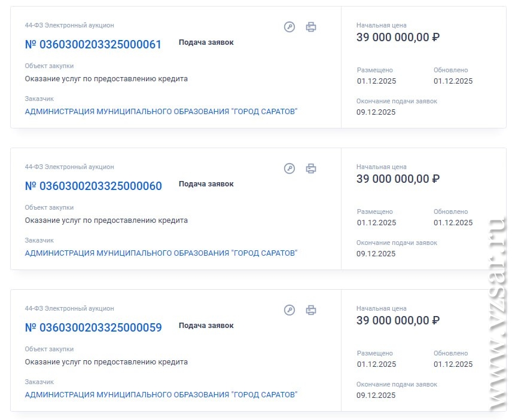The image size is (515, 420).
Task: Open procurement № 0360300203325000060
Action: (93, 186)
